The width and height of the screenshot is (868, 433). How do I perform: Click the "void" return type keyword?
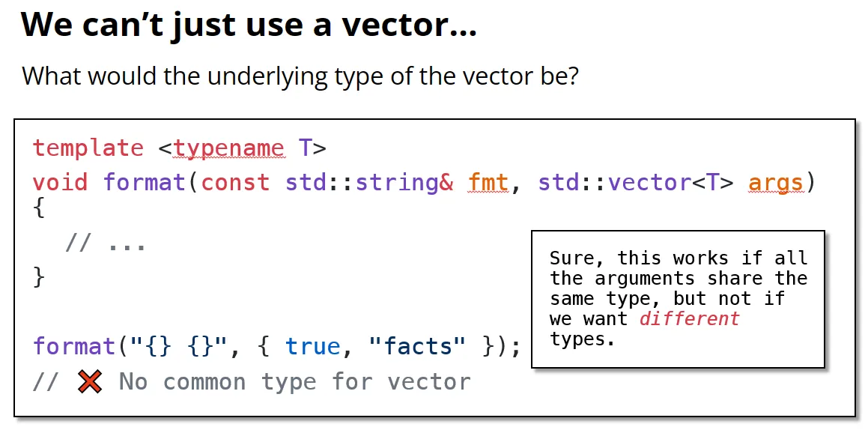[x=61, y=182]
